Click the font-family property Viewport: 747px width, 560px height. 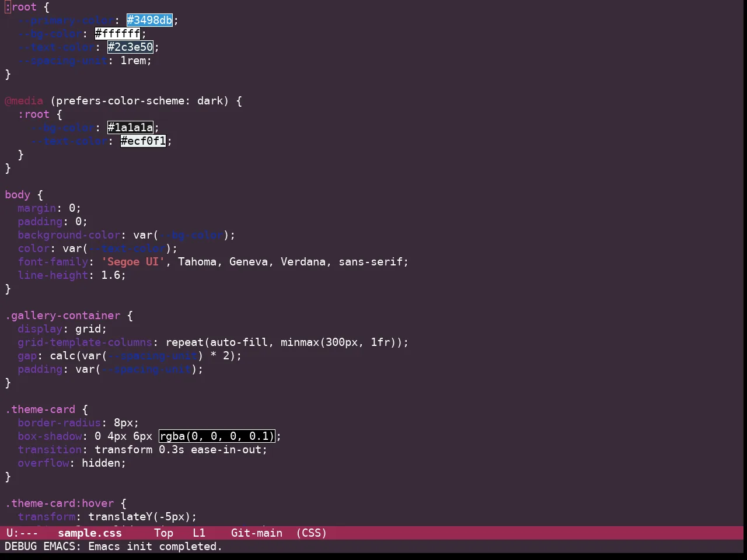click(53, 262)
